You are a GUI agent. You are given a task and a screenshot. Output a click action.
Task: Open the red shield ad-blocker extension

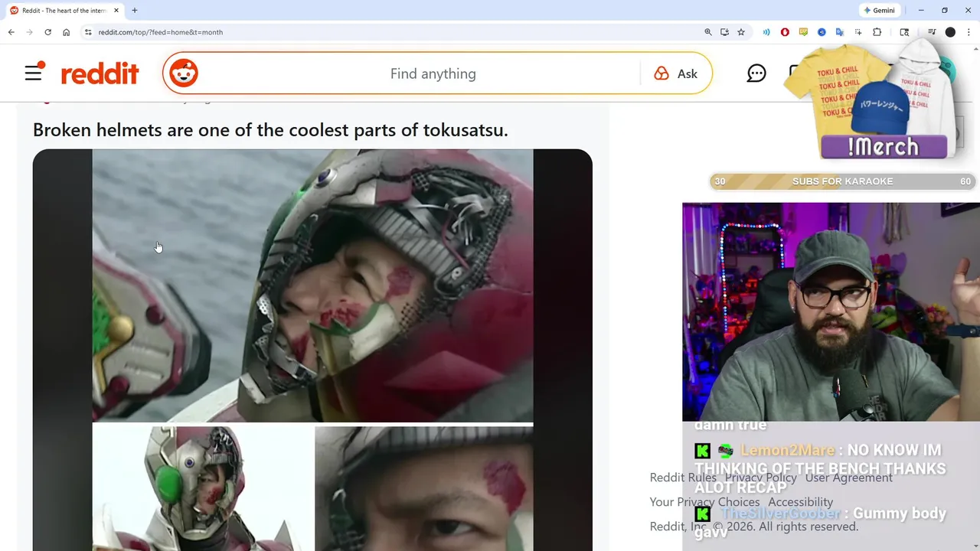785,32
